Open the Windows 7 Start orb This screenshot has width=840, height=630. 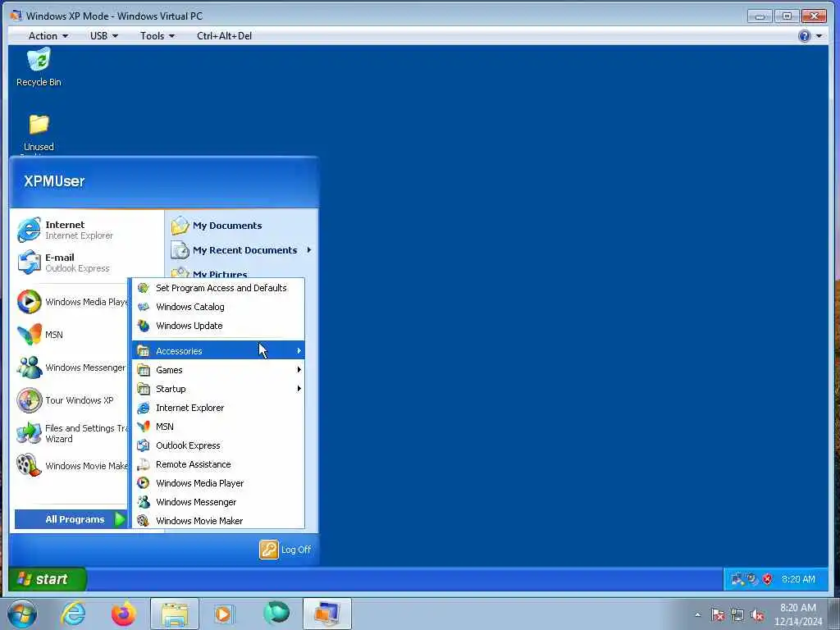[x=22, y=614]
